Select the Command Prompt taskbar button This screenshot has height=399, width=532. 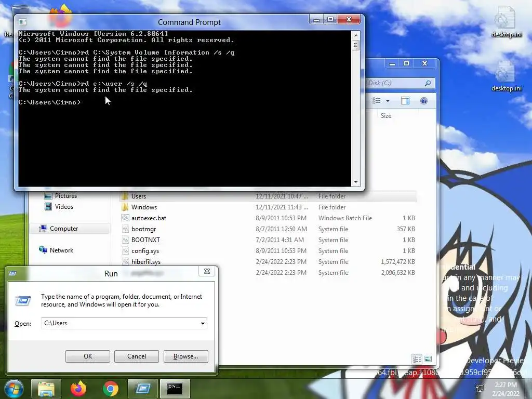[175, 389]
